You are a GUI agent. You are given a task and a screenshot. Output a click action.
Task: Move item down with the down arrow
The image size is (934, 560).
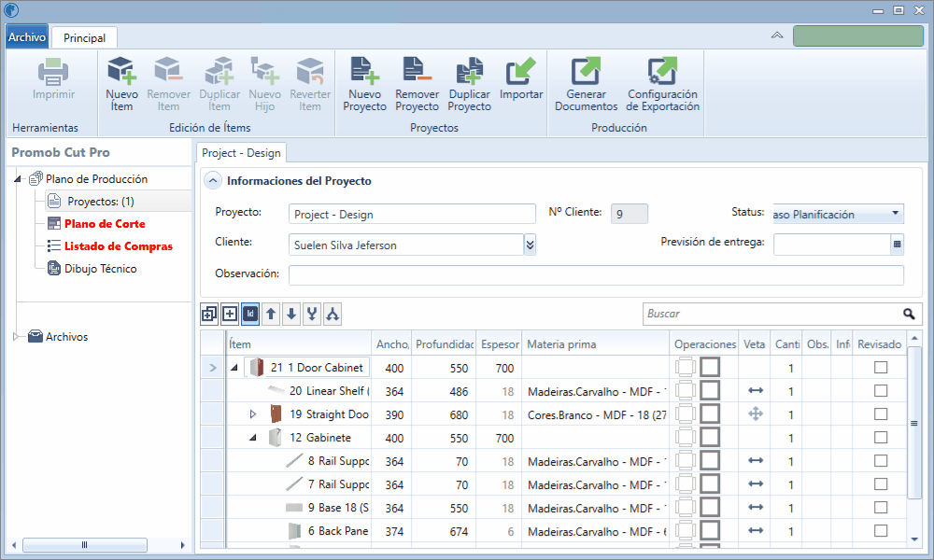[x=291, y=314]
